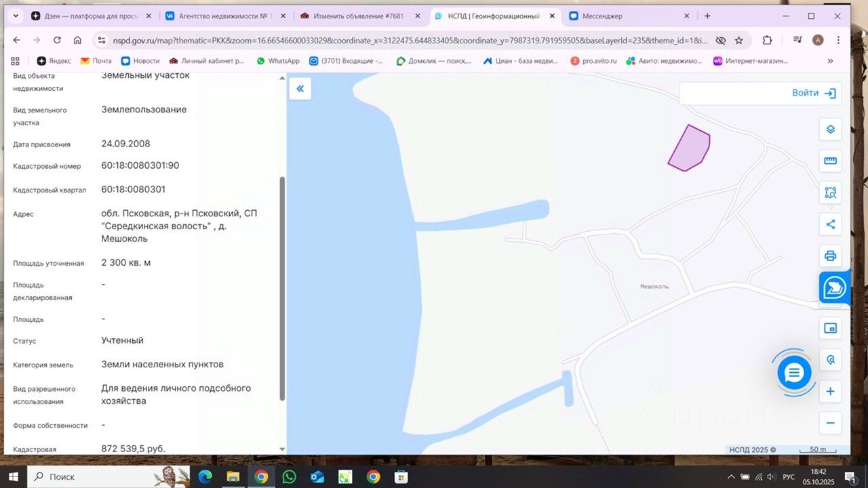868x488 pixels.
Task: Open WhatsApp from the Windows taskbar
Action: click(290, 476)
